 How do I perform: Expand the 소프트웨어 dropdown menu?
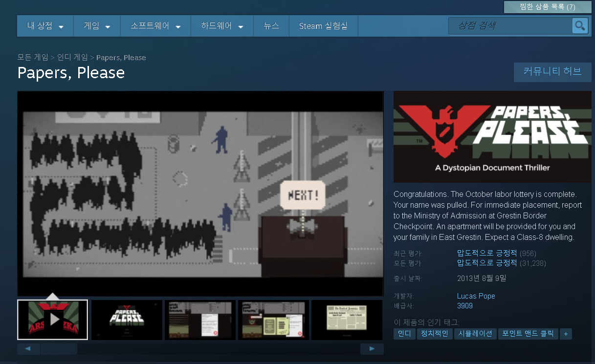(x=155, y=26)
